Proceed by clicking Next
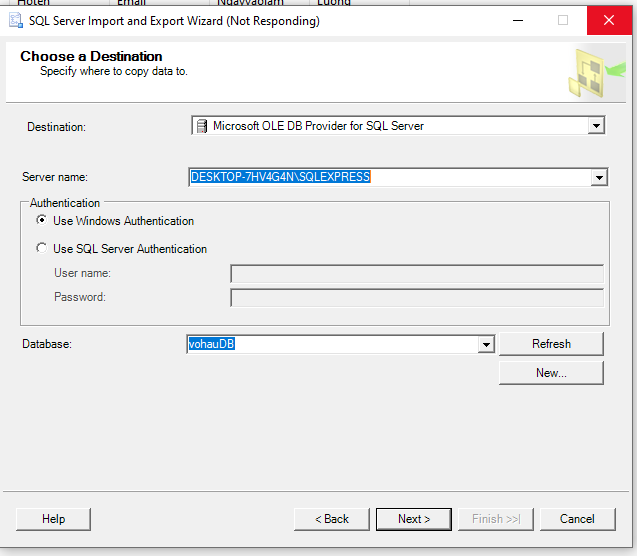Image resolution: width=637 pixels, height=556 pixels. pos(414,519)
